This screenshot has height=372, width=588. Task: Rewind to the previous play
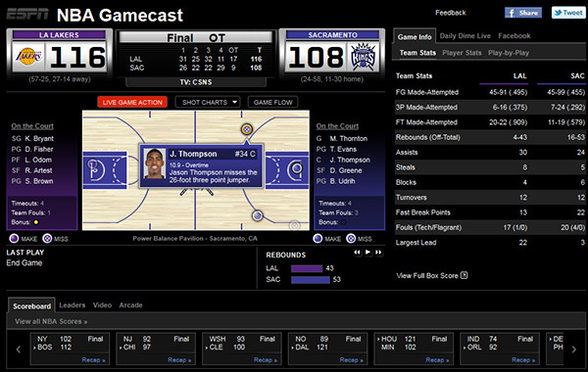pyautogui.click(x=358, y=253)
